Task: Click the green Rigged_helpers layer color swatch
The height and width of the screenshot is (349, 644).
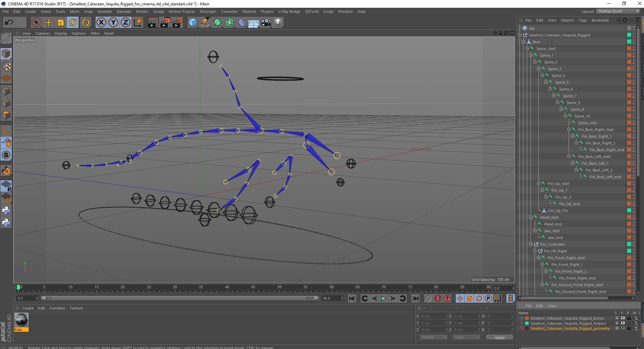Action: (x=527, y=323)
